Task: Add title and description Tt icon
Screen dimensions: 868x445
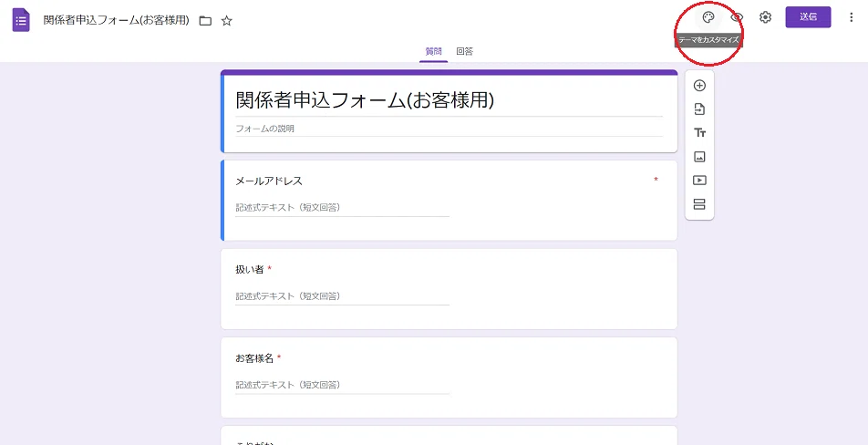Action: (x=699, y=133)
